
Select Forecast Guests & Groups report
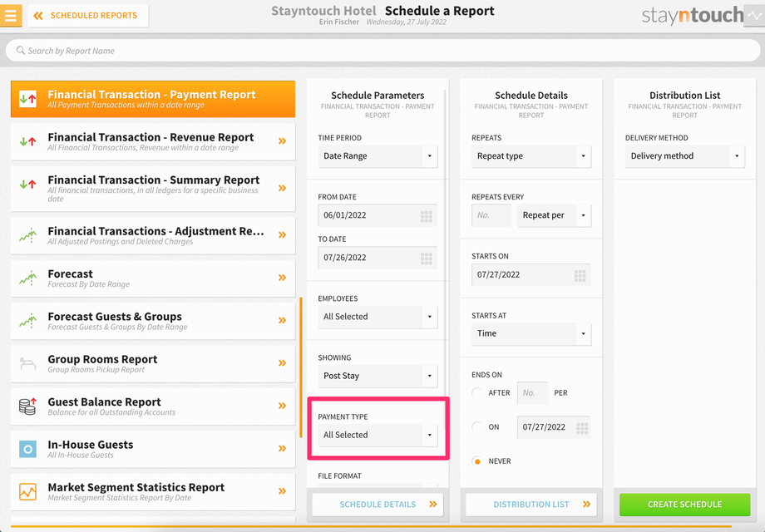153,321
